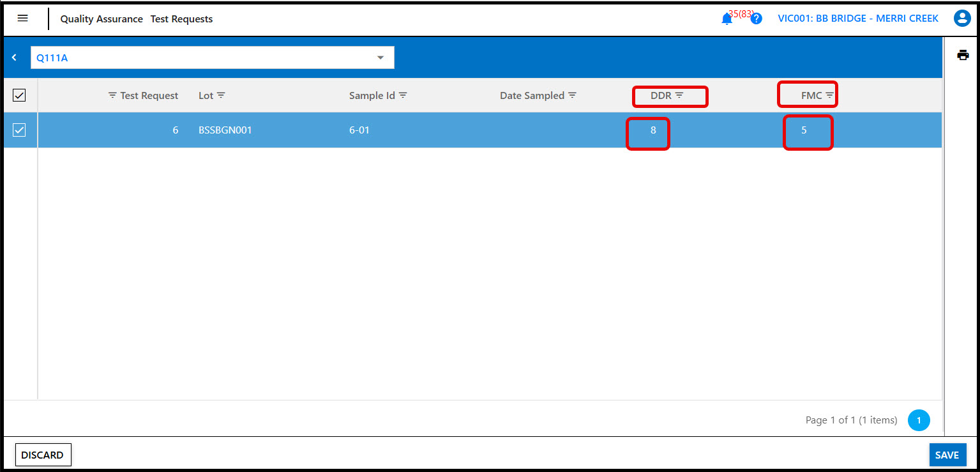This screenshot has width=980, height=472.
Task: Filter the Date Sampled column
Action: tap(573, 96)
